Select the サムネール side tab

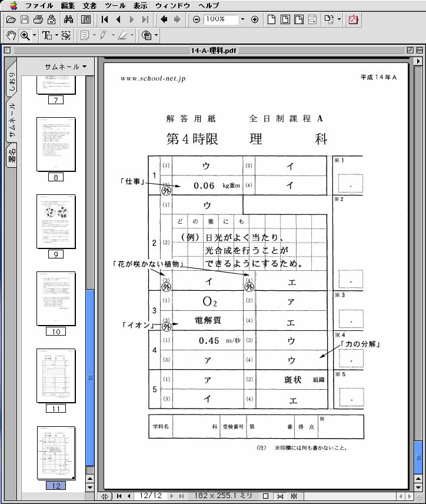coord(12,120)
